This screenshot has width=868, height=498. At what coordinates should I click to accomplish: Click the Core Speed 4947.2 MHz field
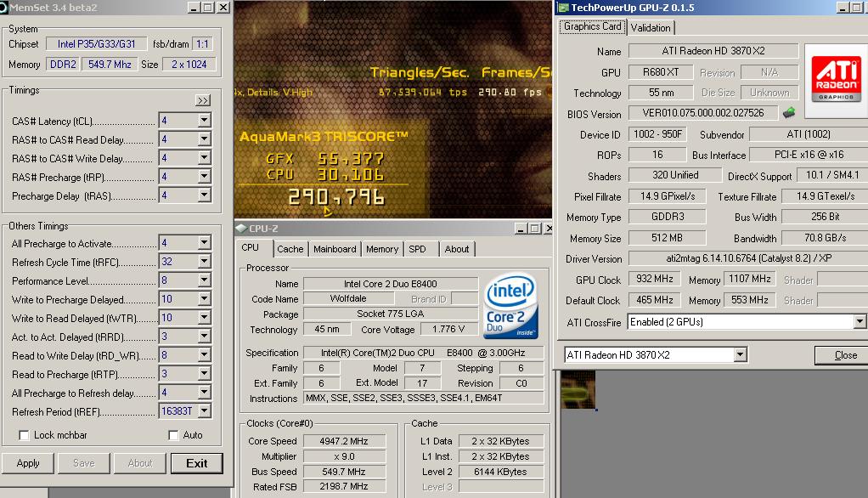tap(344, 441)
